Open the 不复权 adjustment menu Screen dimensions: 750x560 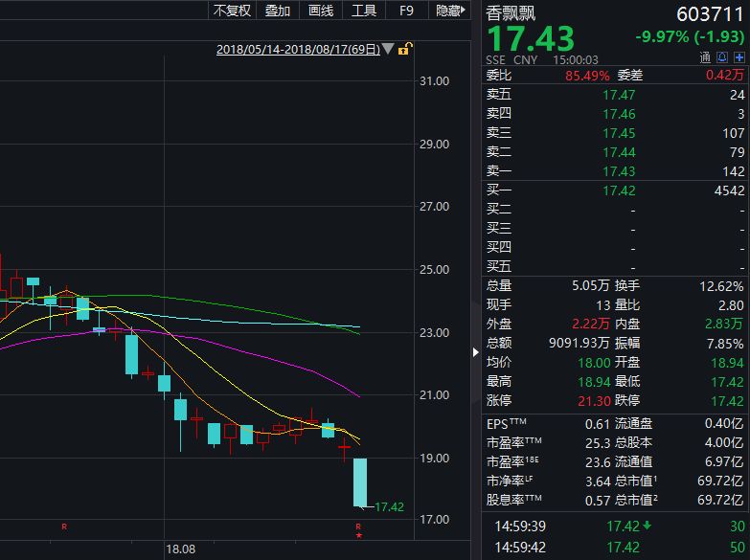pos(232,11)
